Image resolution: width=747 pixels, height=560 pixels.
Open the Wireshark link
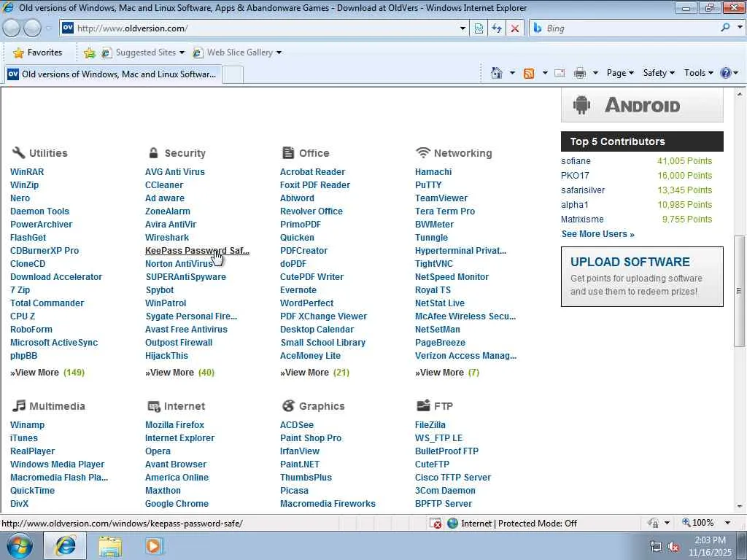(x=167, y=238)
